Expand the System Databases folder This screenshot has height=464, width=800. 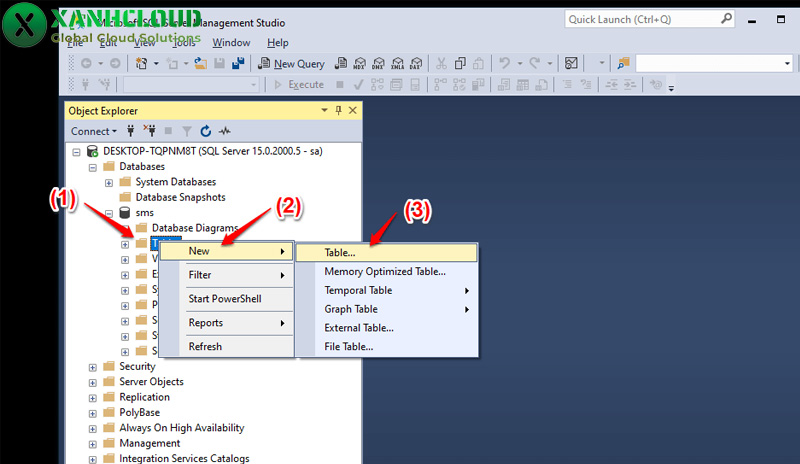coord(109,182)
